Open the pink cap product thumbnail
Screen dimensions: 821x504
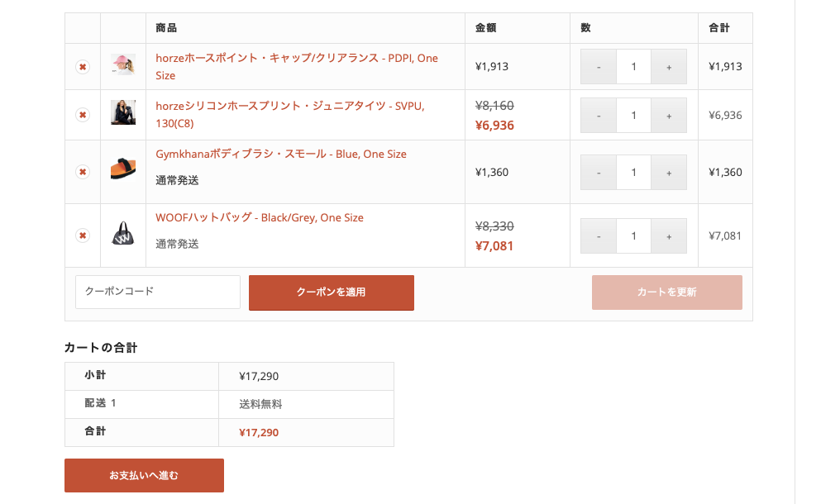(x=123, y=65)
